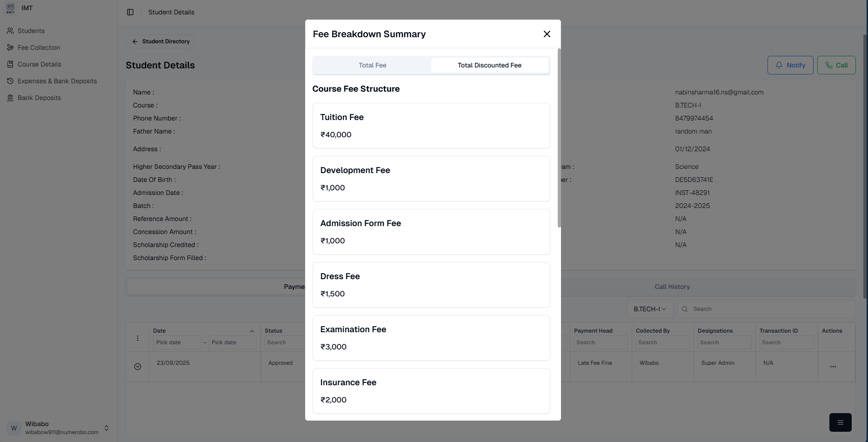868x442 pixels.
Task: Expand the 23/09/2025 payment row
Action: (x=138, y=367)
